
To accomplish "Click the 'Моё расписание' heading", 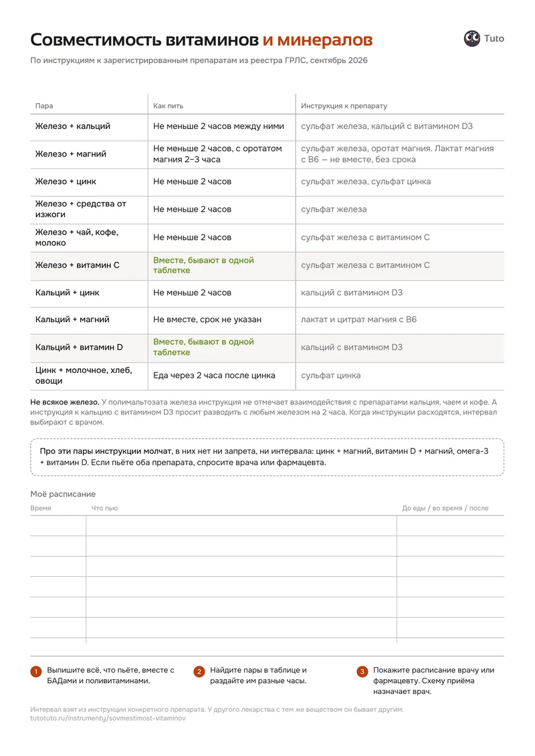I will point(63,494).
